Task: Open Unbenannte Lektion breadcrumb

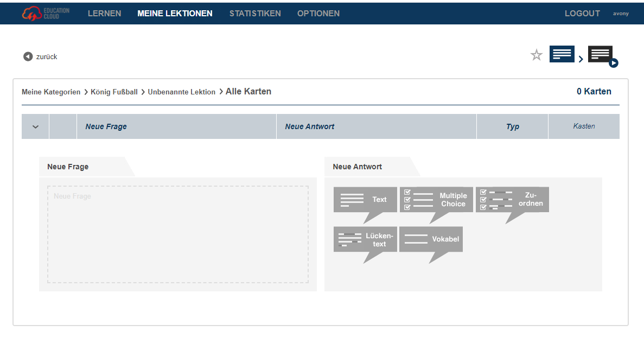Action: (181, 92)
